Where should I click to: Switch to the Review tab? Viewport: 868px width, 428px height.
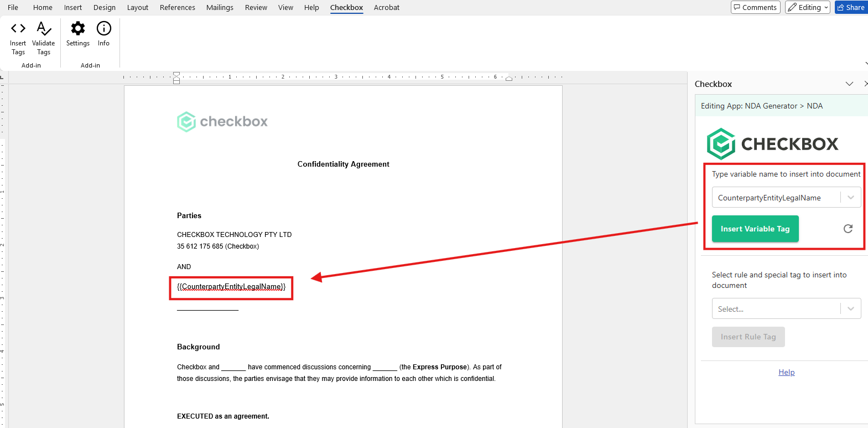coord(256,7)
